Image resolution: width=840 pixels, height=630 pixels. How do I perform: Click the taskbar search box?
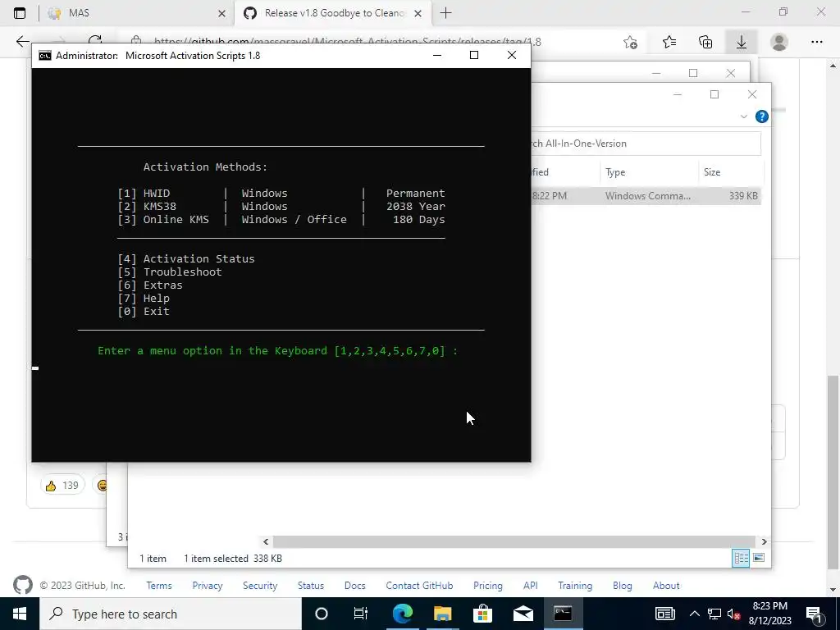tap(171, 614)
